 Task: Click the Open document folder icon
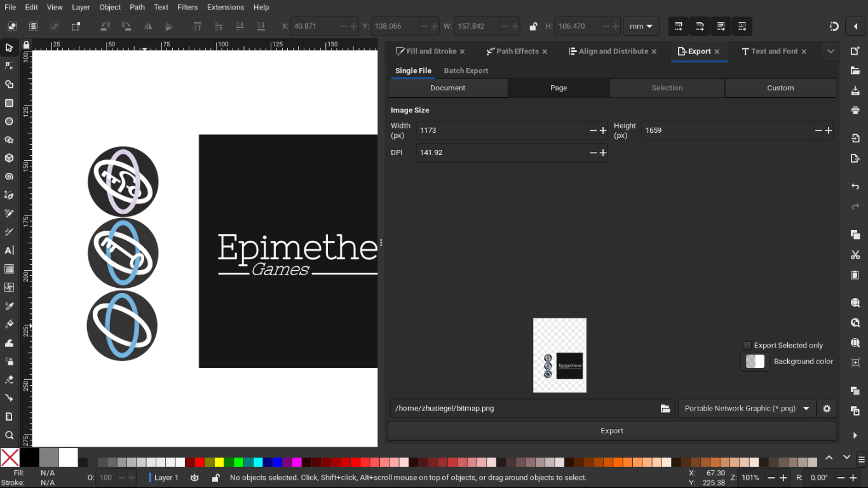855,71
